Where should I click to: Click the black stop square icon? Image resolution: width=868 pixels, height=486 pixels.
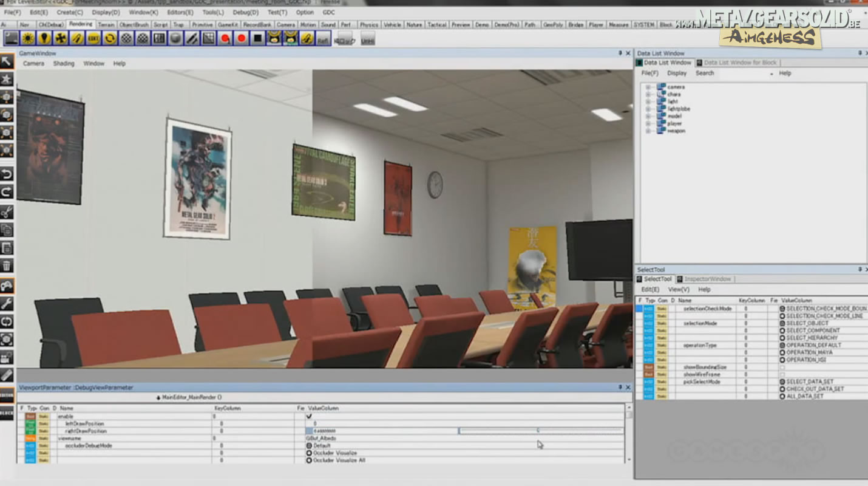[258, 38]
